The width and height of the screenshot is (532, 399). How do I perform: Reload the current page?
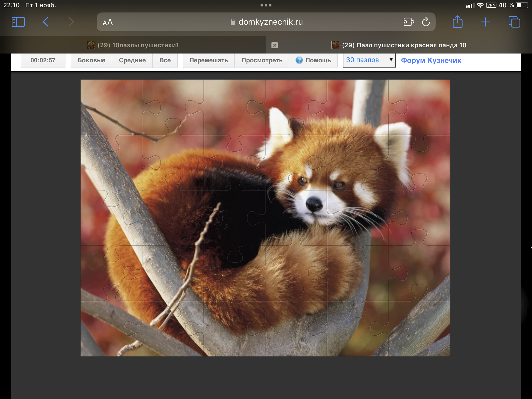pos(426,22)
